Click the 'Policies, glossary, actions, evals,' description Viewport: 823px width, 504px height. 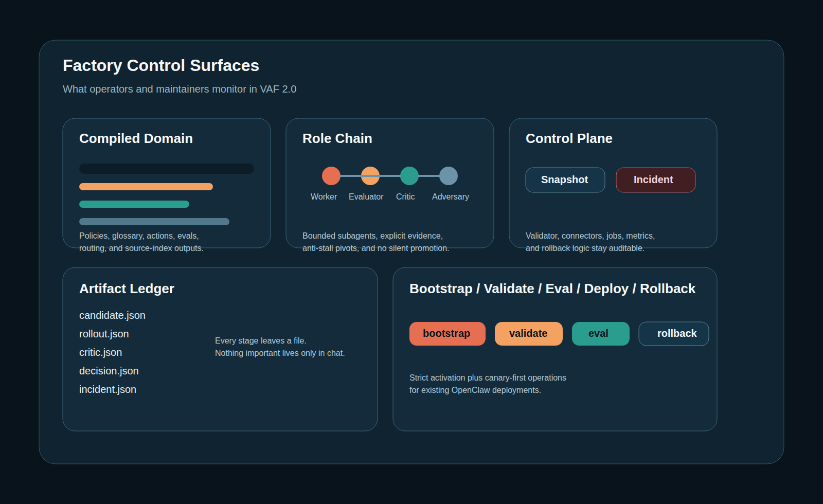pos(139,236)
